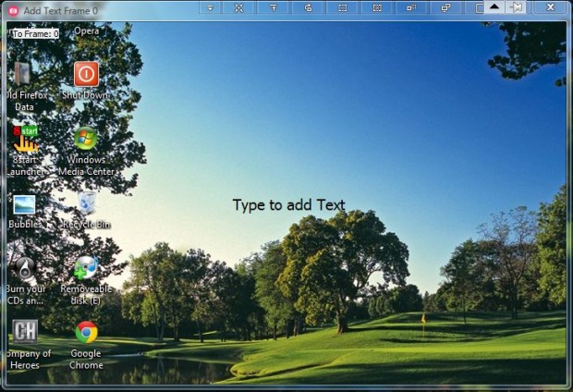
Task: Click the Old Firefox Data folder icon
Action: (x=22, y=74)
